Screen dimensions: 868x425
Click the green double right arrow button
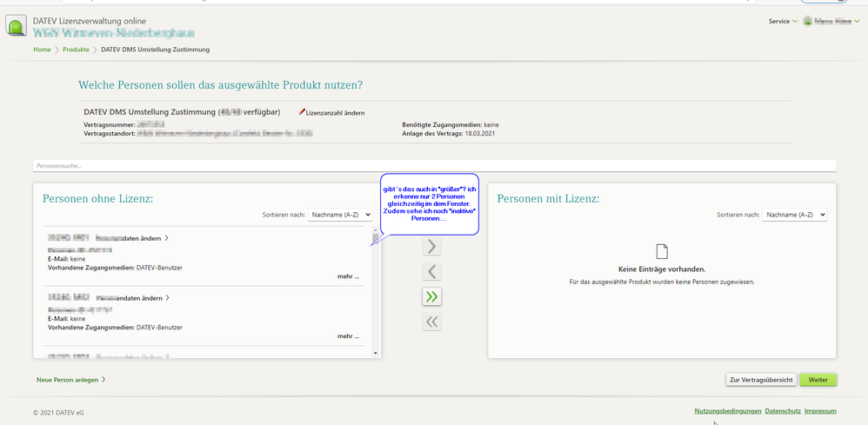click(431, 297)
